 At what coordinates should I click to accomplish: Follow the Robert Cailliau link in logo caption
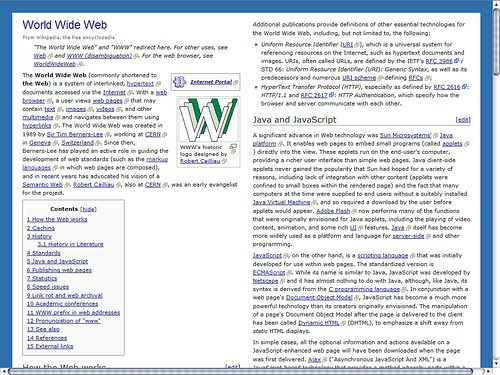[200, 161]
